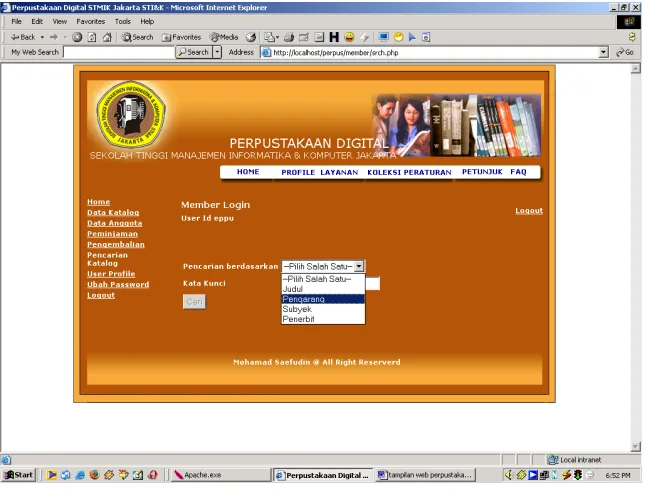Click the page scrollbar down arrow
This screenshot has height=490, width=650.
pyautogui.click(x=635, y=446)
